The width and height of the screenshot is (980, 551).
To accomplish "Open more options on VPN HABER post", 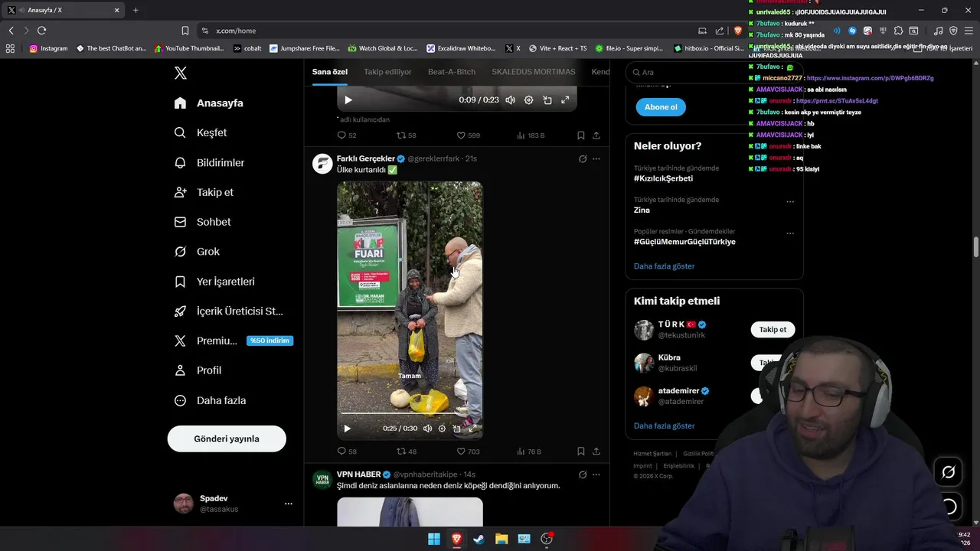I will pos(596,474).
